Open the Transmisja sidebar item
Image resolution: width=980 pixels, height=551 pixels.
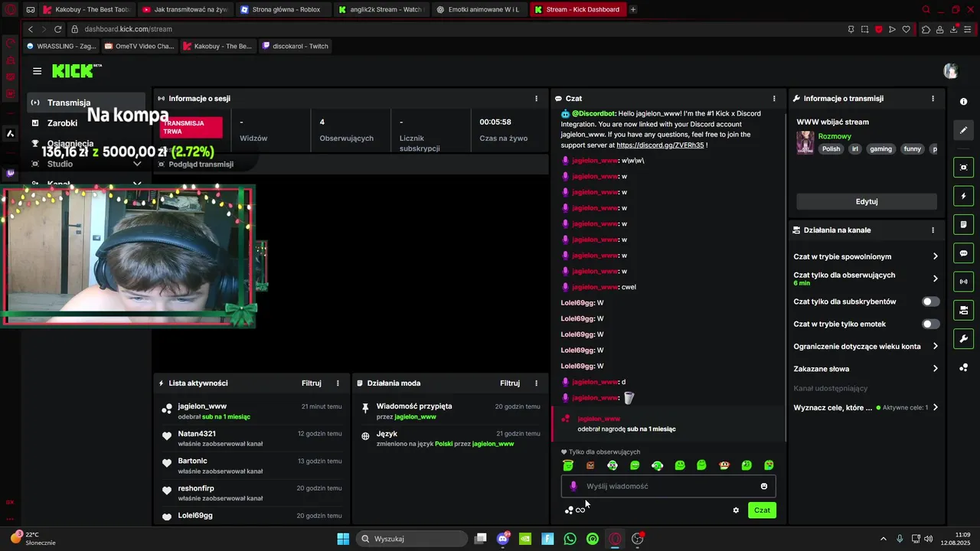87,103
